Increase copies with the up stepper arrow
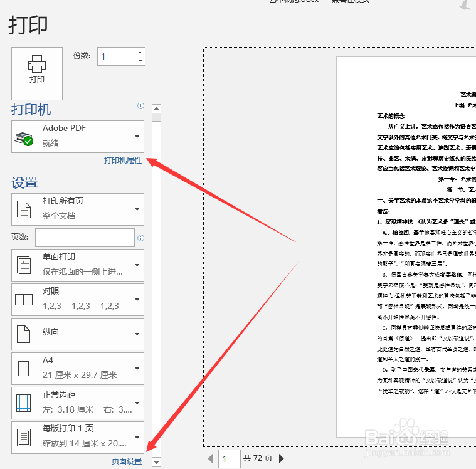This screenshot has width=476, height=469. click(140, 53)
